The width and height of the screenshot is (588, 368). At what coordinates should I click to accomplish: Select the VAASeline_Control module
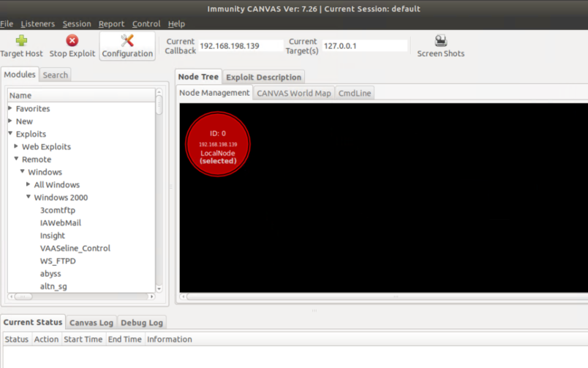click(75, 248)
